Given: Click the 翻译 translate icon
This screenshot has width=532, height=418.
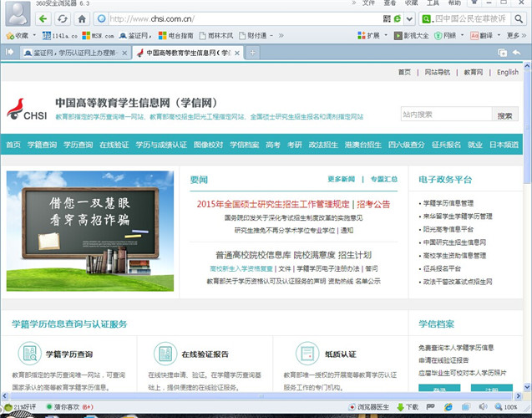Looking at the screenshot, I should pos(474,35).
